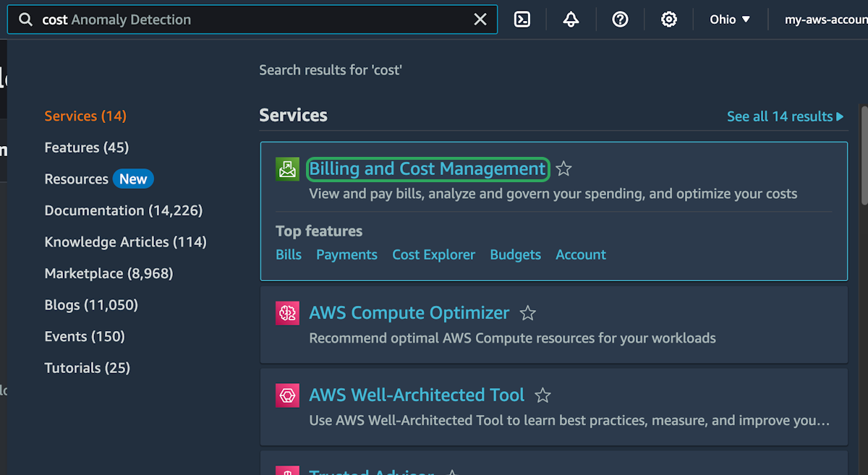Open Cost Explorer top feature
The image size is (868, 475).
tap(433, 254)
